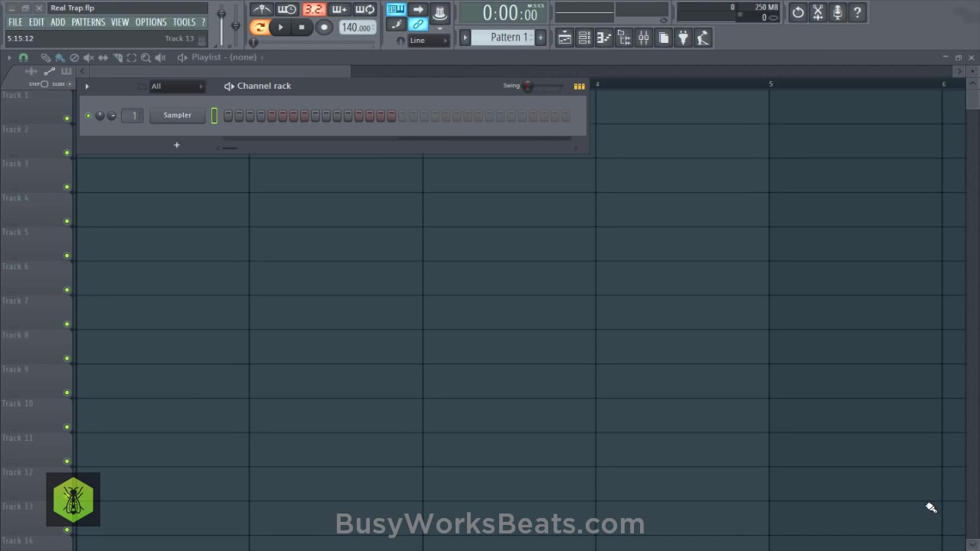Toggle typing keyboard to piano
This screenshot has width=980, height=551.
click(396, 9)
